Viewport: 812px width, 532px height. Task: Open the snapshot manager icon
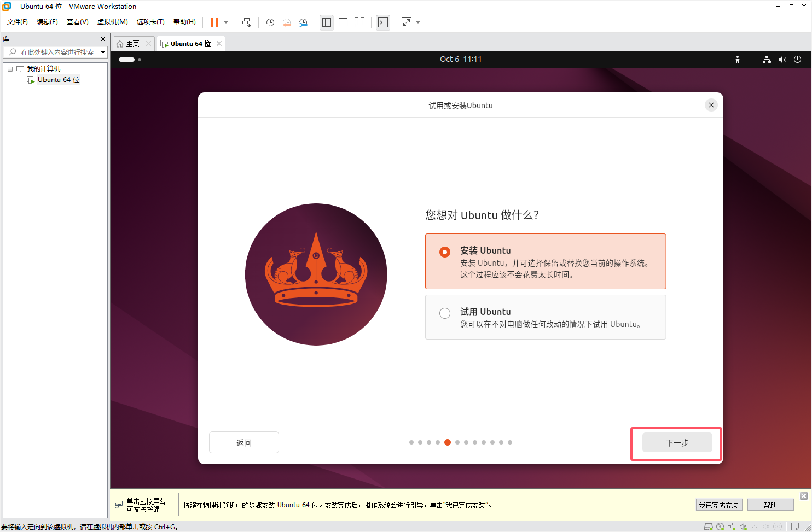pos(303,22)
